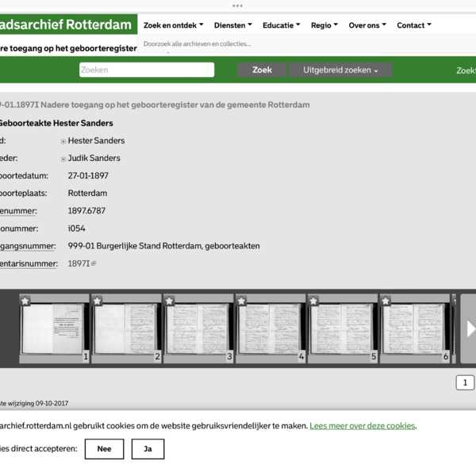Click the star icon on thumbnail 2
The width and height of the screenshot is (476, 476).
pos(98,301)
